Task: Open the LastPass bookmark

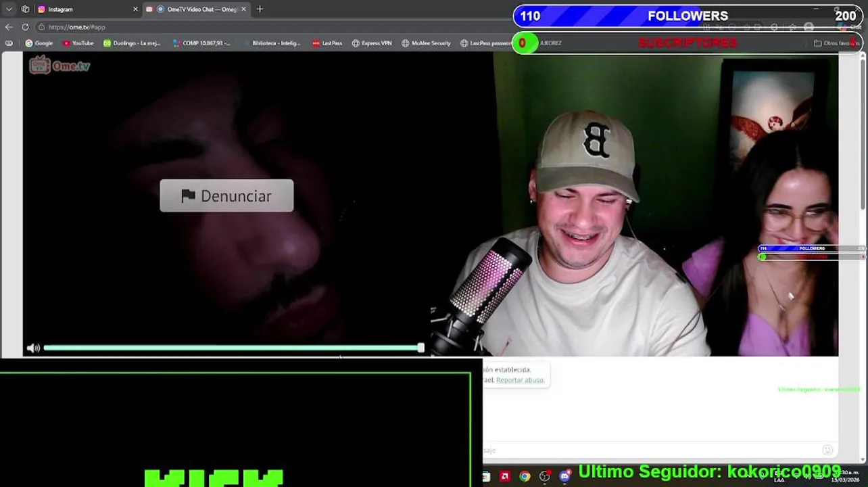Action: [x=327, y=43]
